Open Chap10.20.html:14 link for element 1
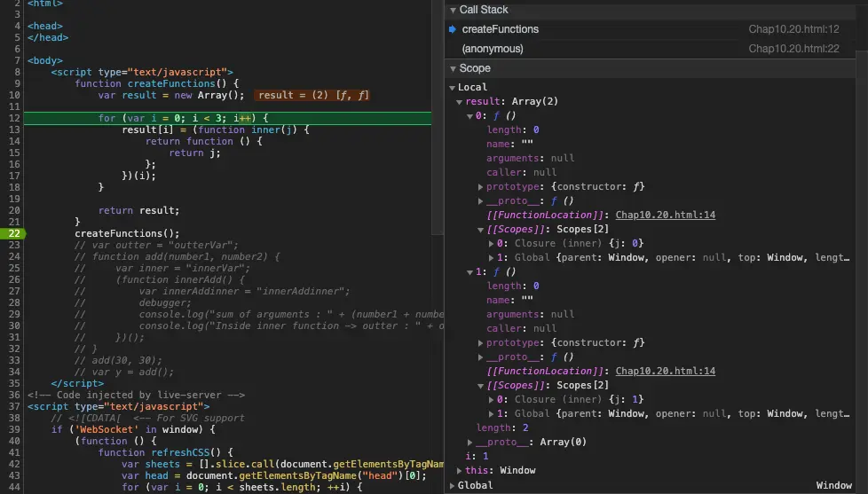Viewport: 868px width, 494px height. pos(666,372)
